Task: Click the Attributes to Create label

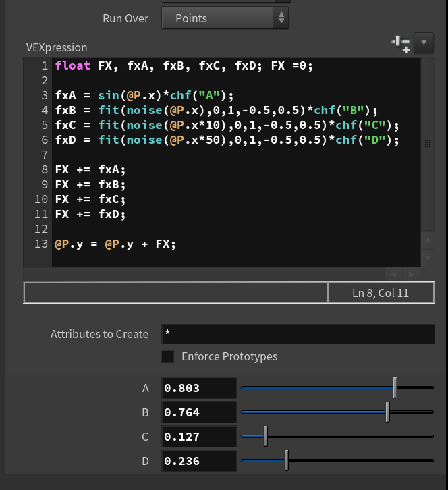Action: pos(99,334)
